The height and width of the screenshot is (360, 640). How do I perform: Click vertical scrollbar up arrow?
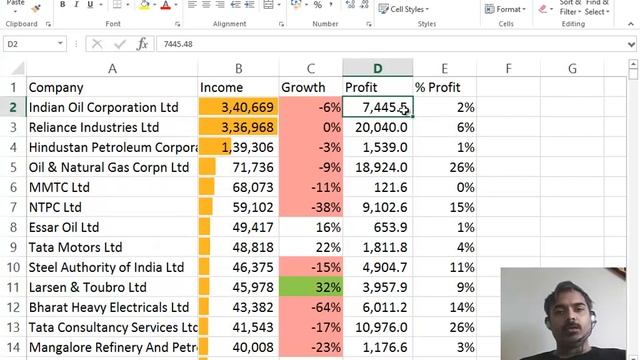pos(633,64)
